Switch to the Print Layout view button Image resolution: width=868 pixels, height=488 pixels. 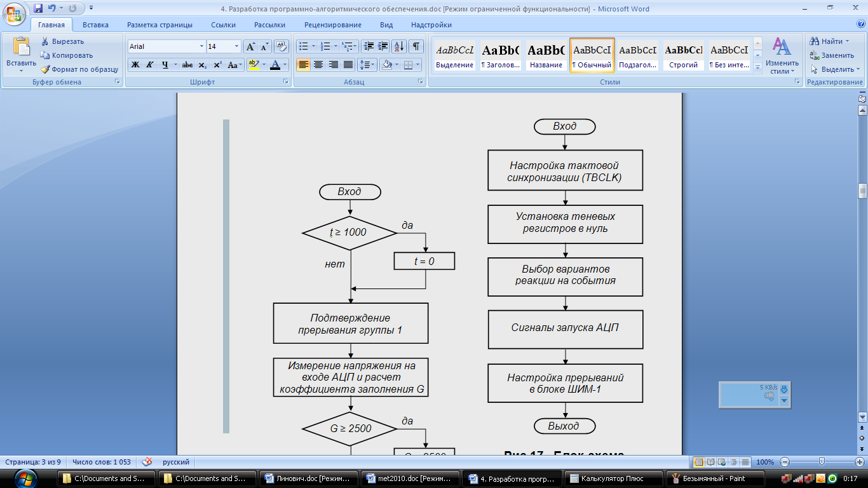pos(699,462)
